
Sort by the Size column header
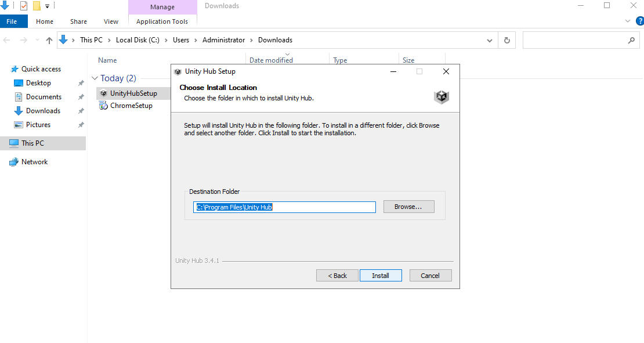click(x=408, y=60)
